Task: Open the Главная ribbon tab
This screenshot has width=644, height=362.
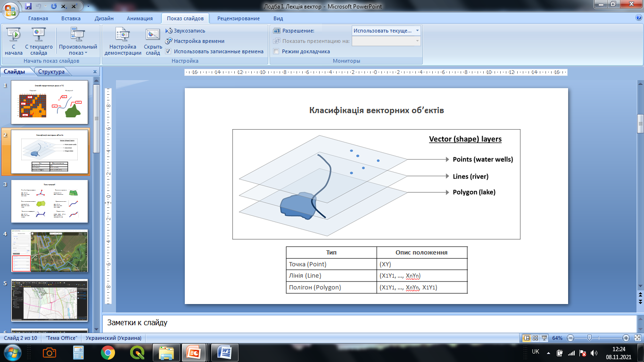Action: [38, 18]
